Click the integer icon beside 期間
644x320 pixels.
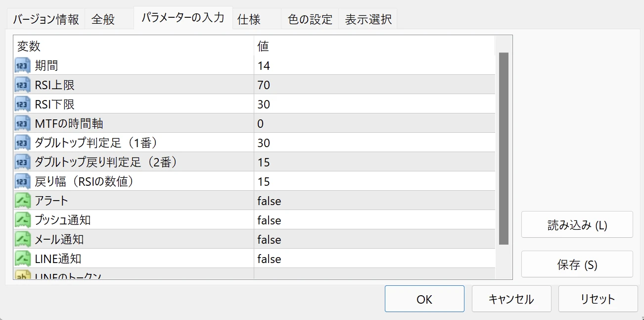(x=23, y=65)
